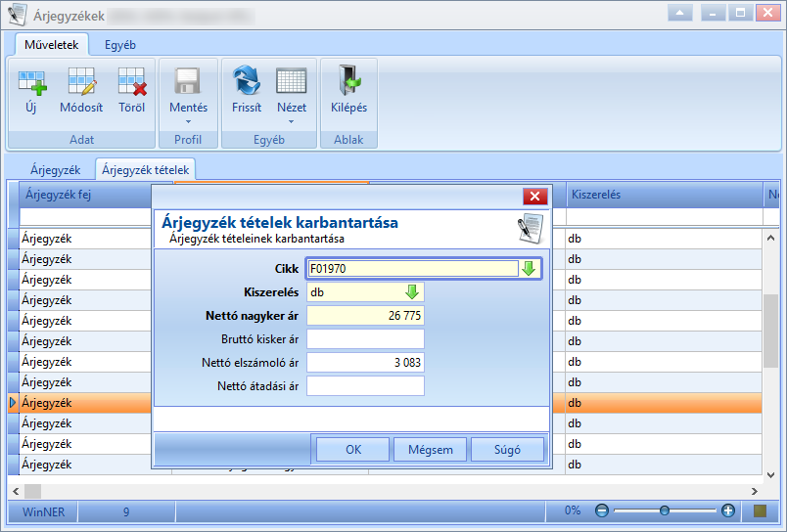Click the Bruttó kisker ár field
Screen dimensions: 787x532
pos(365,339)
